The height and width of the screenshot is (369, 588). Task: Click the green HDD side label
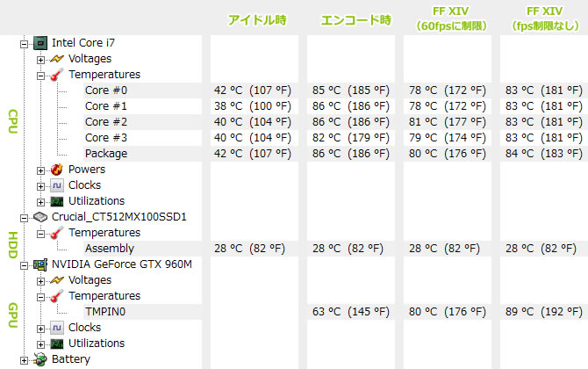click(x=13, y=245)
